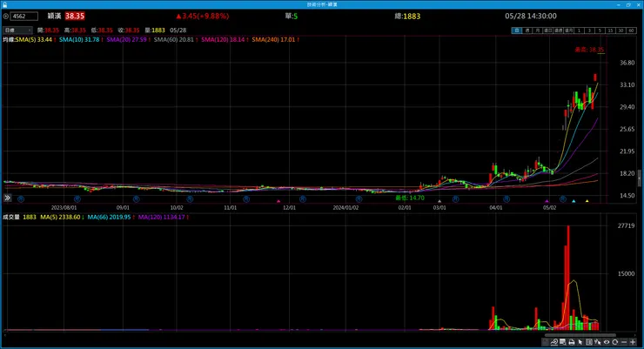Expand the left panel with the » arrow
Image resolution: width=644 pixels, height=349 pixels.
(7, 198)
